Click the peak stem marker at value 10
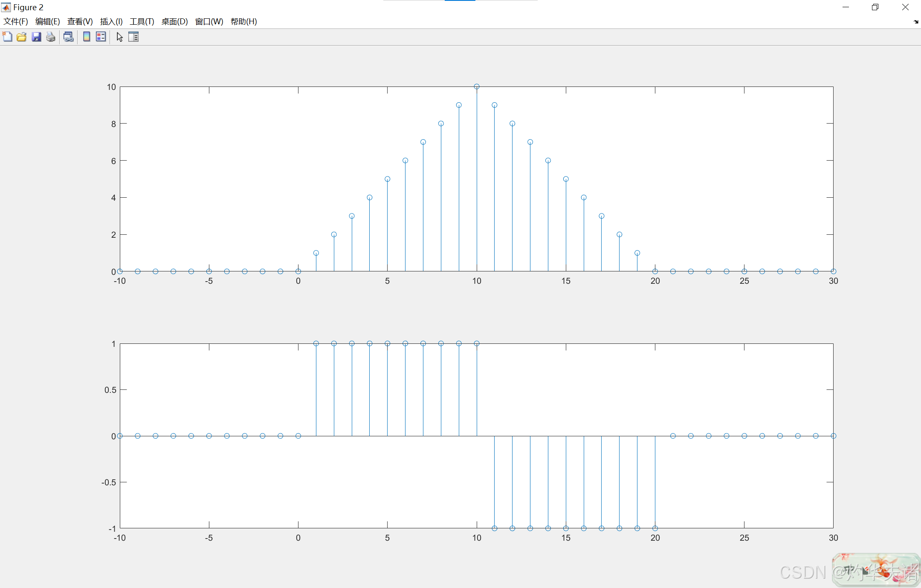Viewport: 921px width, 588px height. click(477, 86)
